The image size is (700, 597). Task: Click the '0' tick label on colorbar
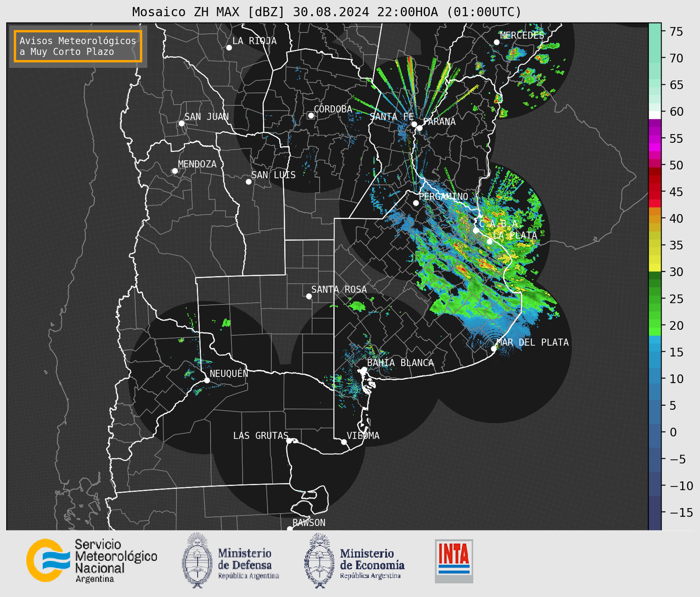[673, 433]
